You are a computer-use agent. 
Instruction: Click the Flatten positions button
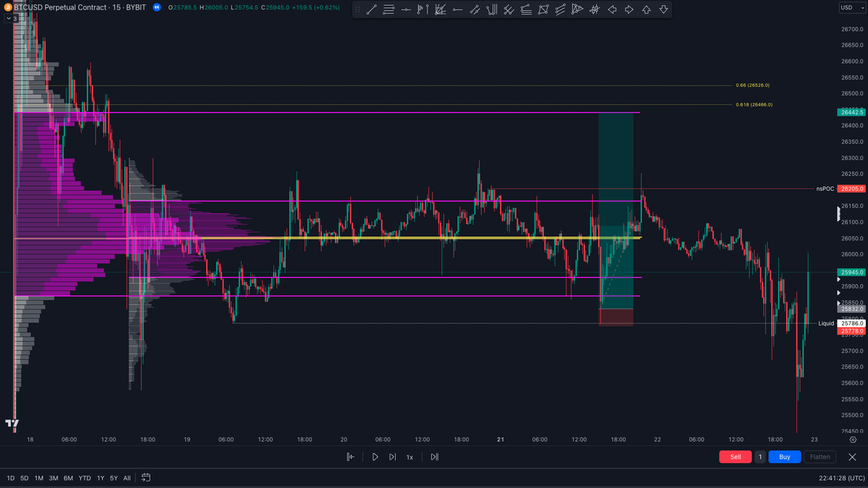[x=820, y=457]
